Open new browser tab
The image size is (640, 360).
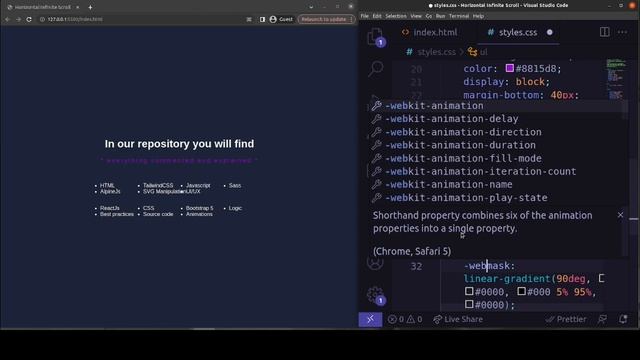point(90,7)
